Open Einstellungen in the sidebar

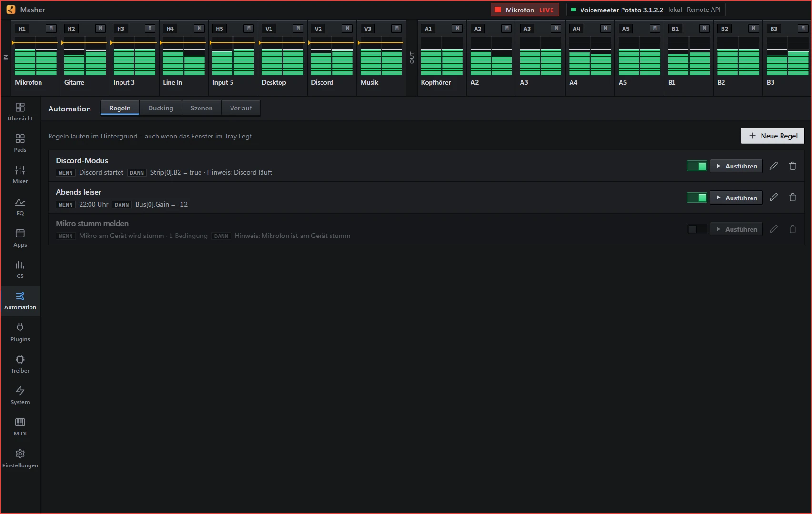click(20, 459)
